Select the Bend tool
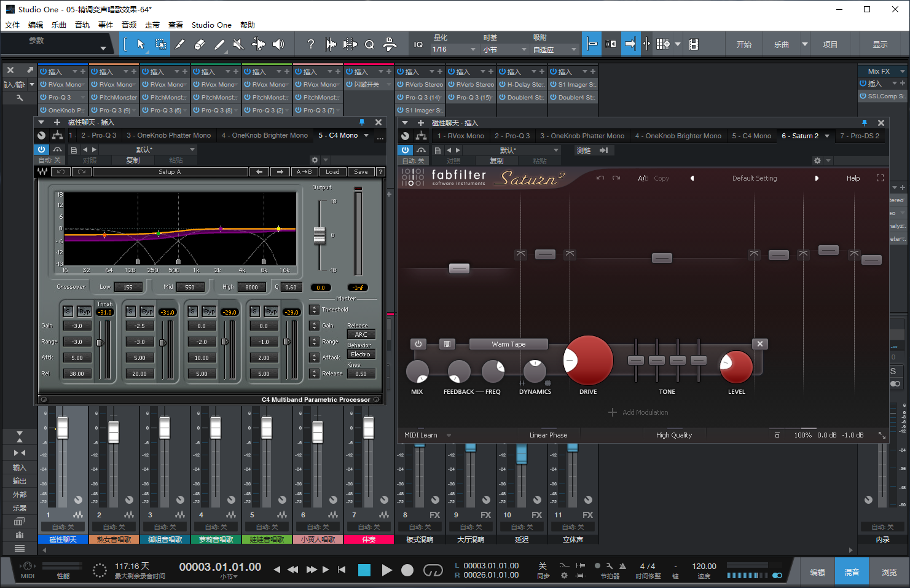The height and width of the screenshot is (588, 910). click(258, 44)
